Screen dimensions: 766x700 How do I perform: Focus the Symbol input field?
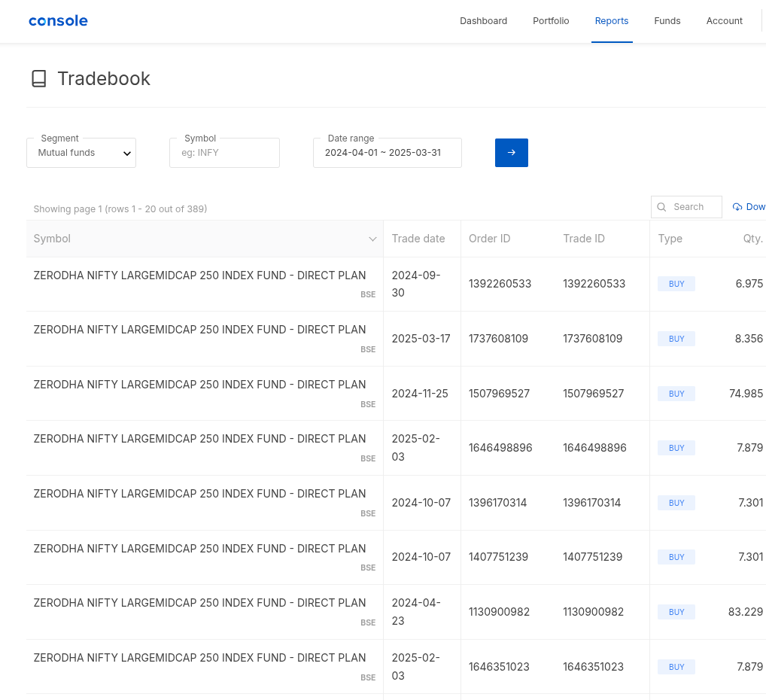224,153
